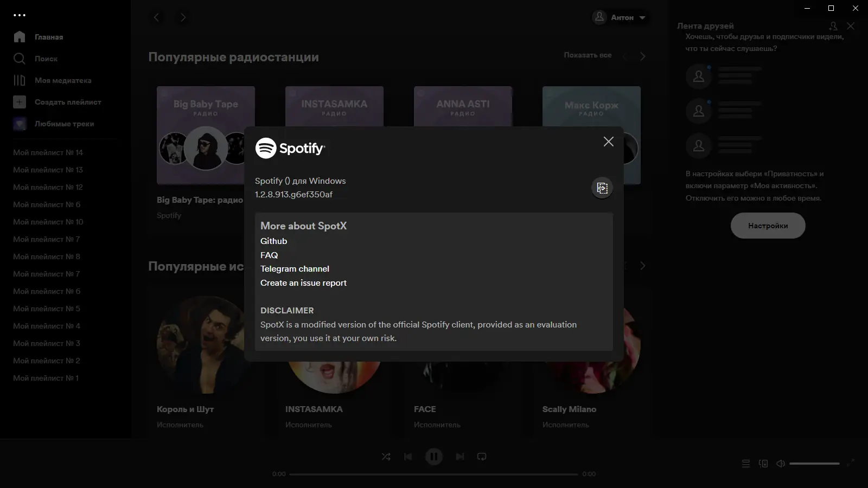The image size is (868, 488).
Task: Mute volume with speaker icon
Action: pyautogui.click(x=781, y=463)
